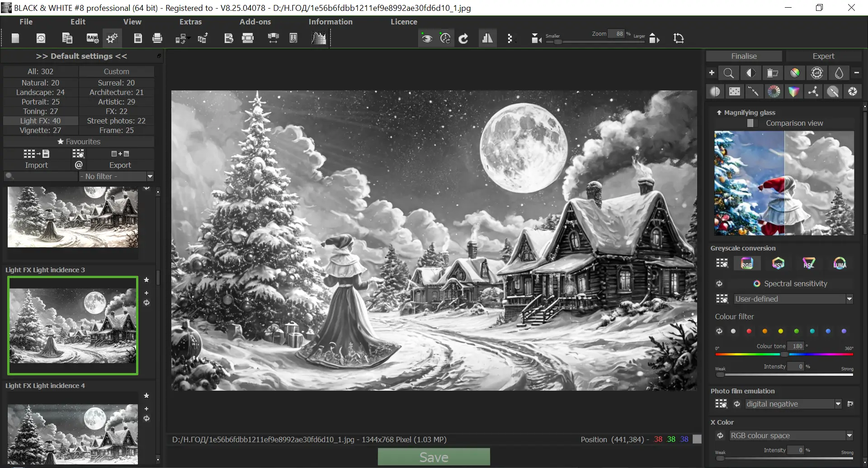Select the Landscape: 24 preset category
868x468 pixels.
click(x=41, y=92)
